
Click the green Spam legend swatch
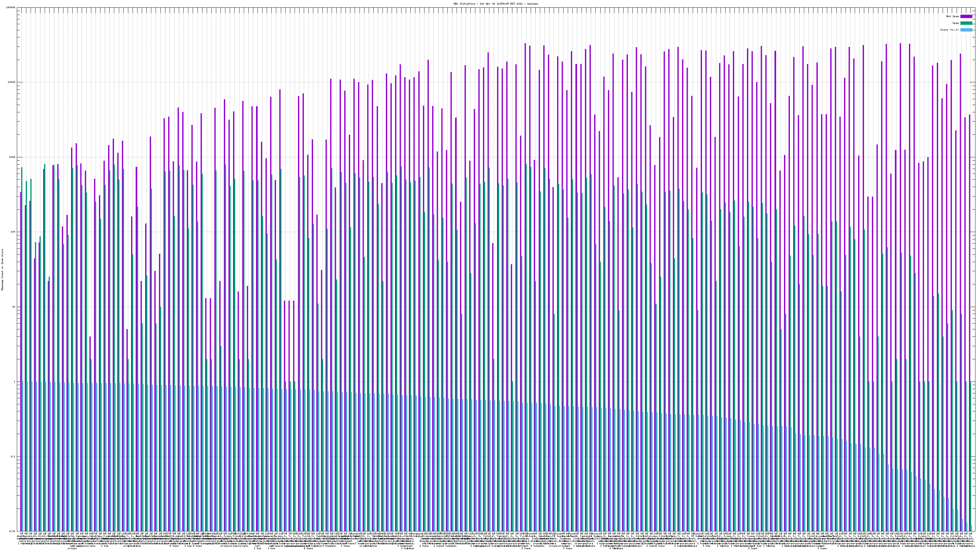pyautogui.click(x=966, y=23)
